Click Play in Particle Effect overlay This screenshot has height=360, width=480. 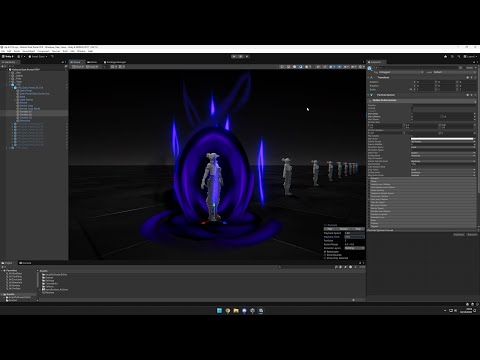(x=329, y=229)
